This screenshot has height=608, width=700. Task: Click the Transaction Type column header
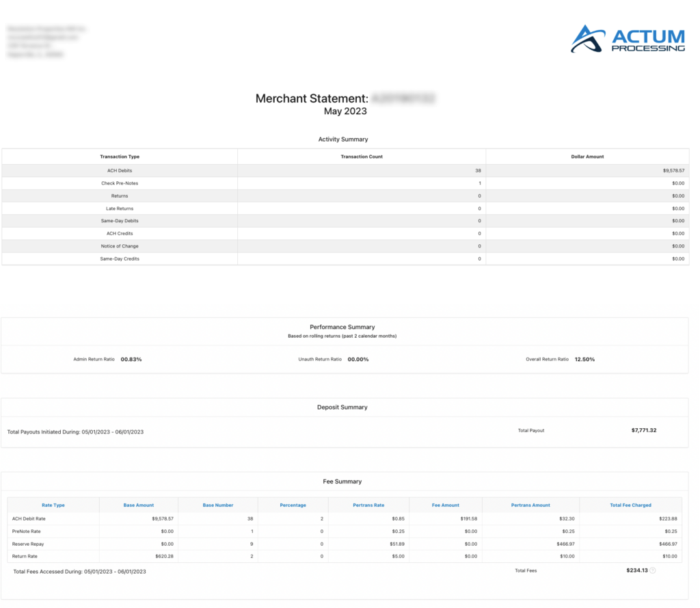[120, 157]
